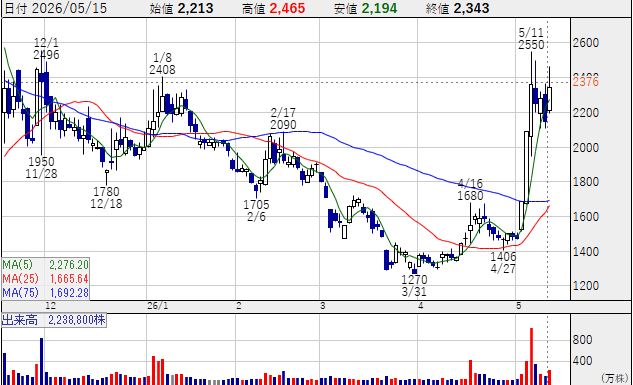Click the closing price value 2,343
633x385 pixels.
click(x=471, y=8)
